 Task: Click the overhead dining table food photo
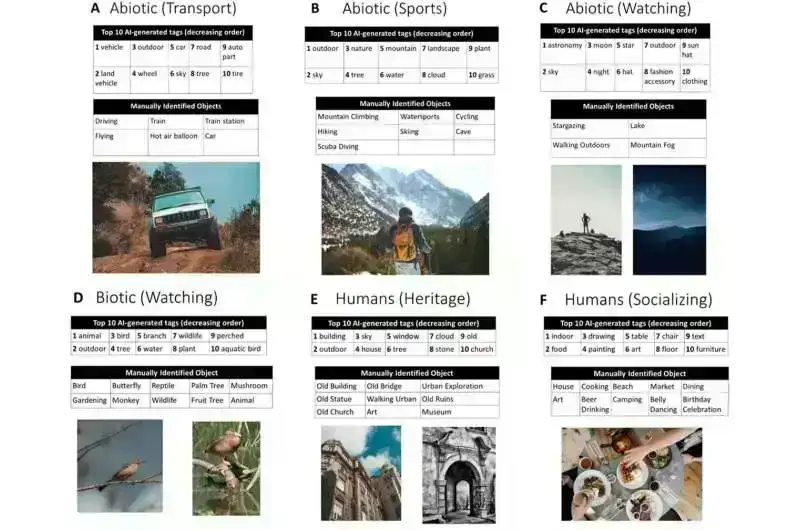[x=631, y=476]
